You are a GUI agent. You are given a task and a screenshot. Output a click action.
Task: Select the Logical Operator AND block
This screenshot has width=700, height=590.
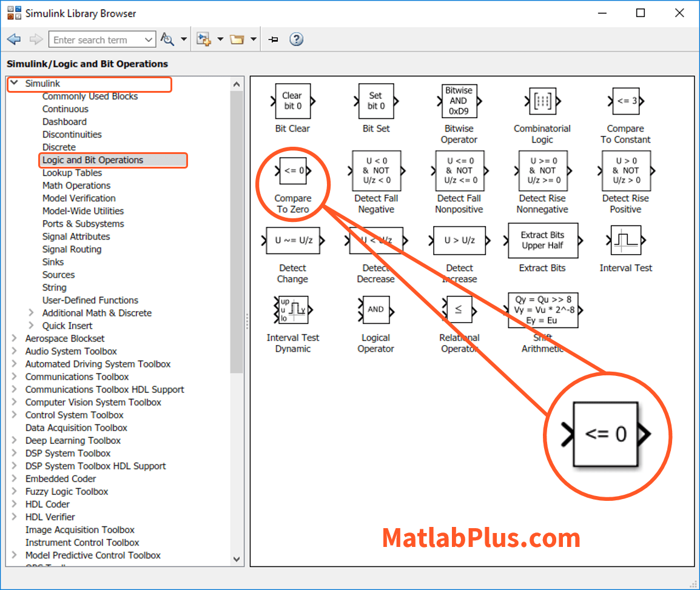pos(376,310)
